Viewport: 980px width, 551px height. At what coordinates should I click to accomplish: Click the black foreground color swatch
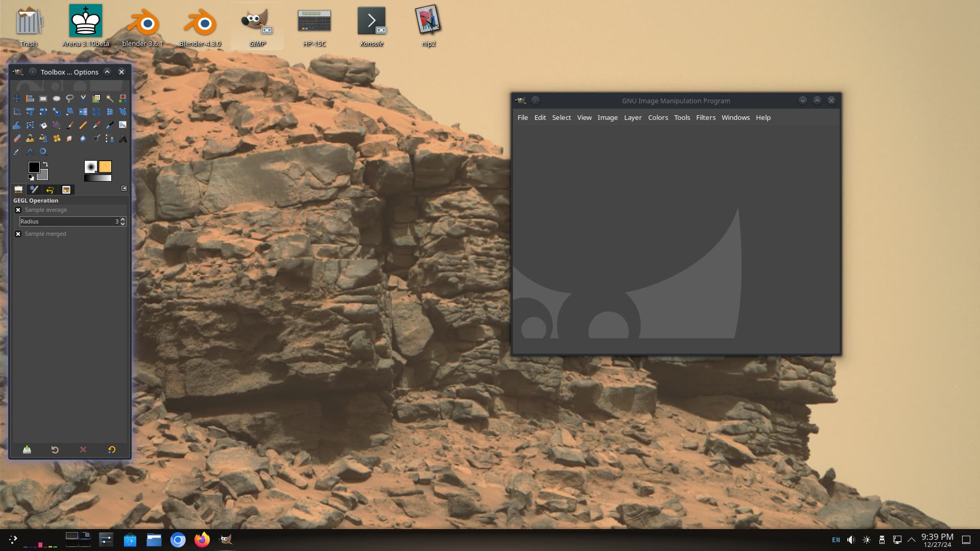coord(34,167)
